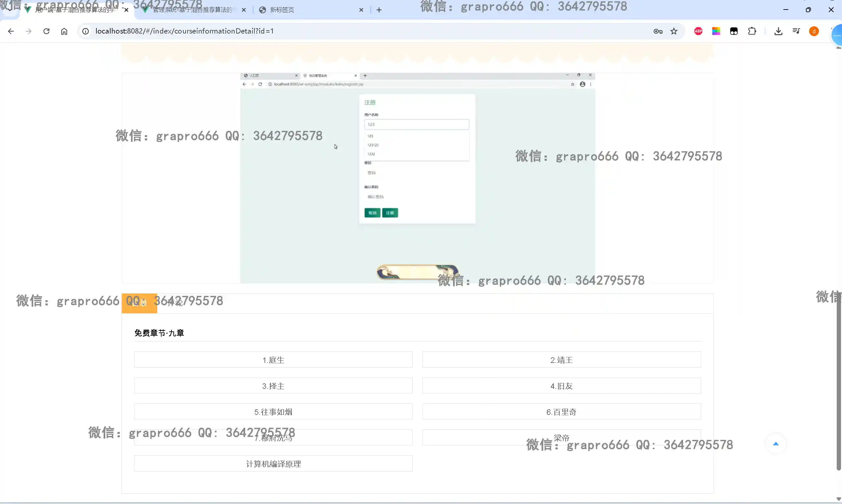The image size is (842, 504).
Task: Reload the current page
Action: (46, 31)
